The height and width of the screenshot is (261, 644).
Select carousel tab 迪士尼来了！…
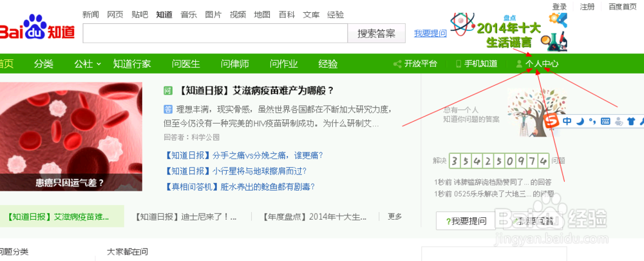pos(185,217)
